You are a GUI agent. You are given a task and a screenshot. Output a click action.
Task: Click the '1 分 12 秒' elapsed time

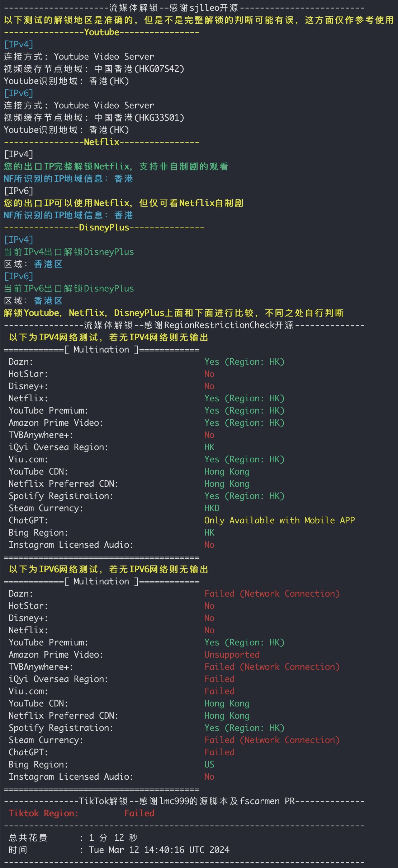pos(113,838)
